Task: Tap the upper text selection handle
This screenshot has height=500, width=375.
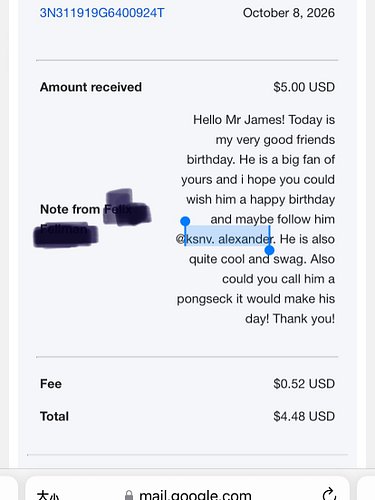Action: click(185, 221)
